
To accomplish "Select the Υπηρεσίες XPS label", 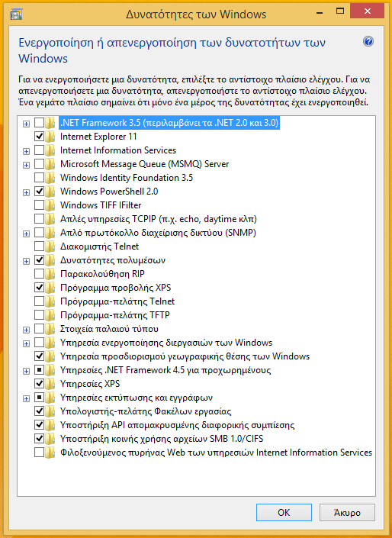I will tap(90, 384).
